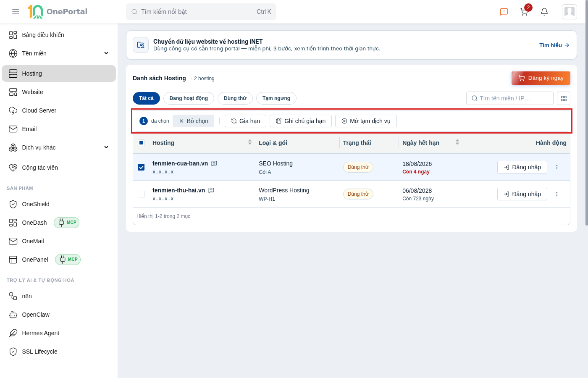Click the Loại & gói column header
The image size is (588, 378).
[x=273, y=143]
